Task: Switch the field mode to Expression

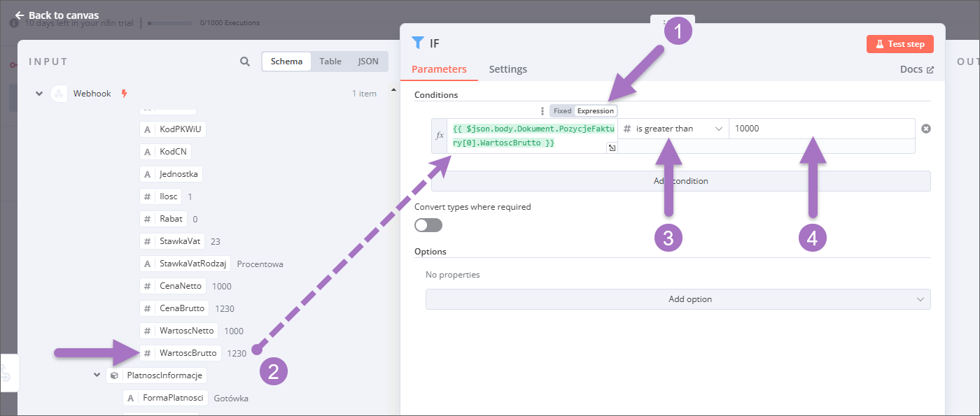Action: (x=595, y=110)
